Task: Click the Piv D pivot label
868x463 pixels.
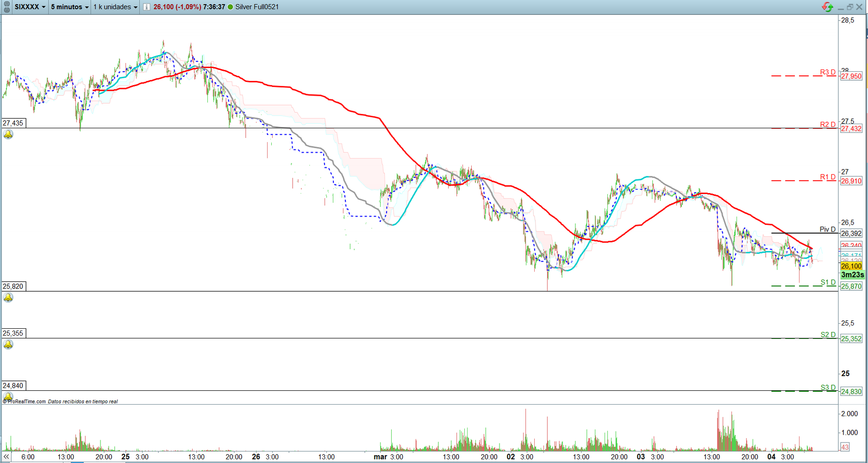Action: click(x=828, y=229)
